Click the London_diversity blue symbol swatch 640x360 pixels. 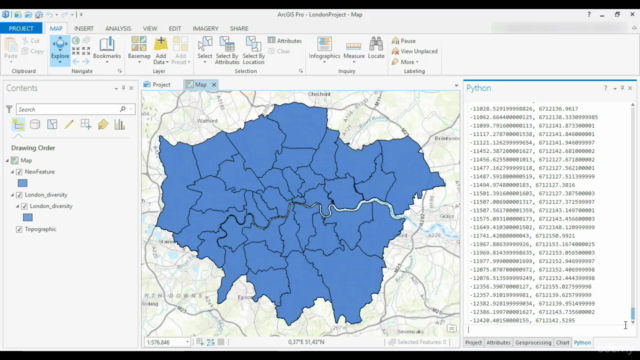pos(28,218)
